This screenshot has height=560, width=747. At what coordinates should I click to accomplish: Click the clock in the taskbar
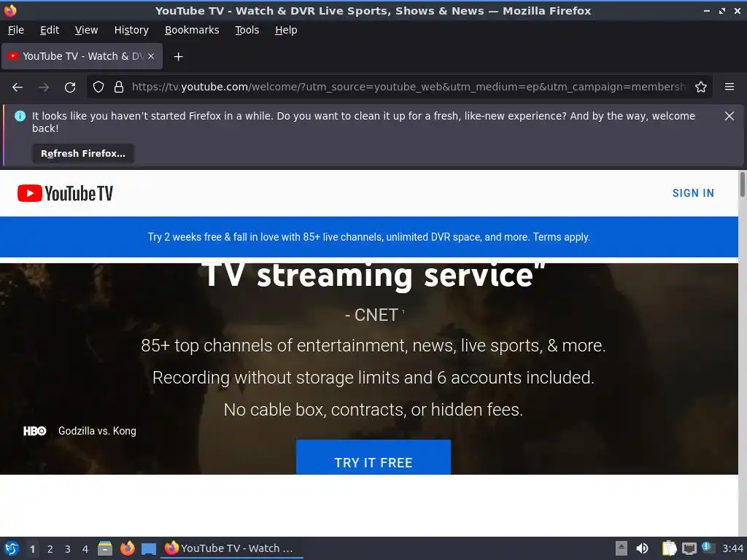(732, 548)
